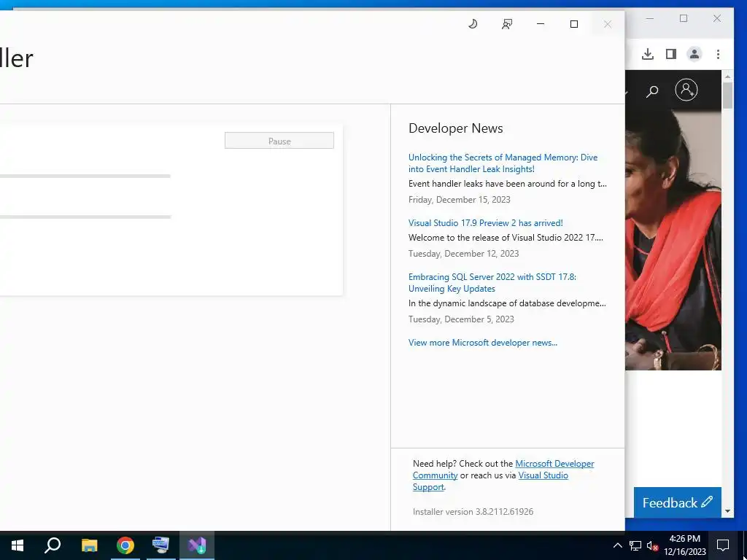Screen dimensions: 747x560
Task: Select the Installer version 3.8.2112.61926 text
Action: point(473,511)
